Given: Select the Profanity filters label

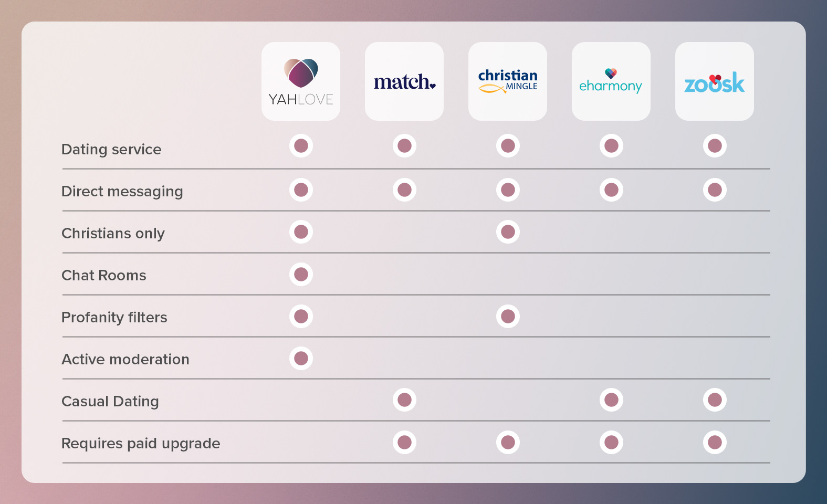Looking at the screenshot, I should coord(114,318).
